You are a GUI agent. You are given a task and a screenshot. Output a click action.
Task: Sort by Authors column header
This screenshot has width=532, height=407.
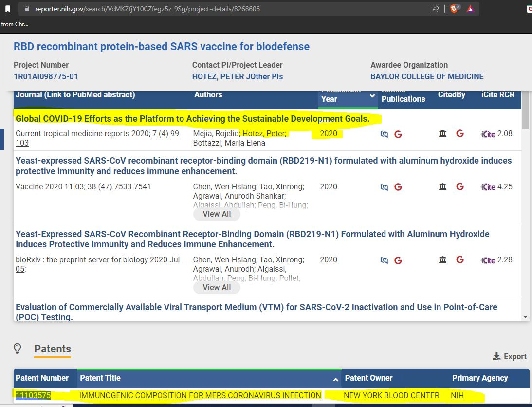[x=208, y=95]
